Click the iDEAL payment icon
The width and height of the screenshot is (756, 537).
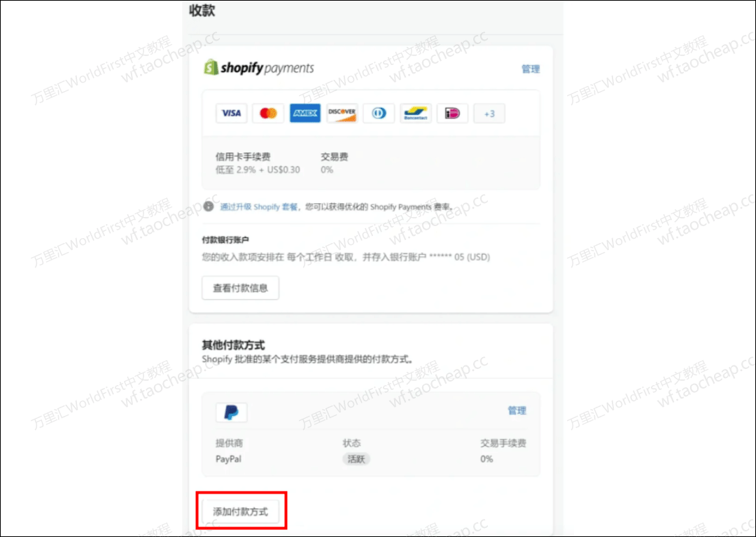pos(452,113)
